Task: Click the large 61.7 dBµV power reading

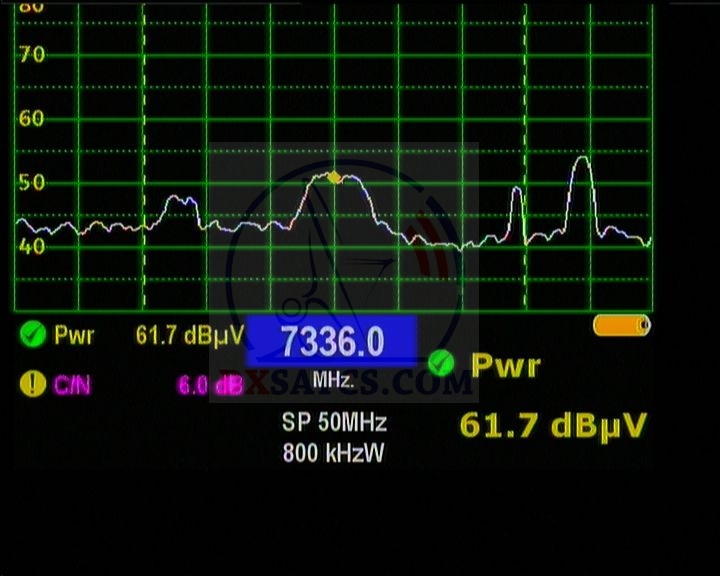Action: (x=552, y=425)
